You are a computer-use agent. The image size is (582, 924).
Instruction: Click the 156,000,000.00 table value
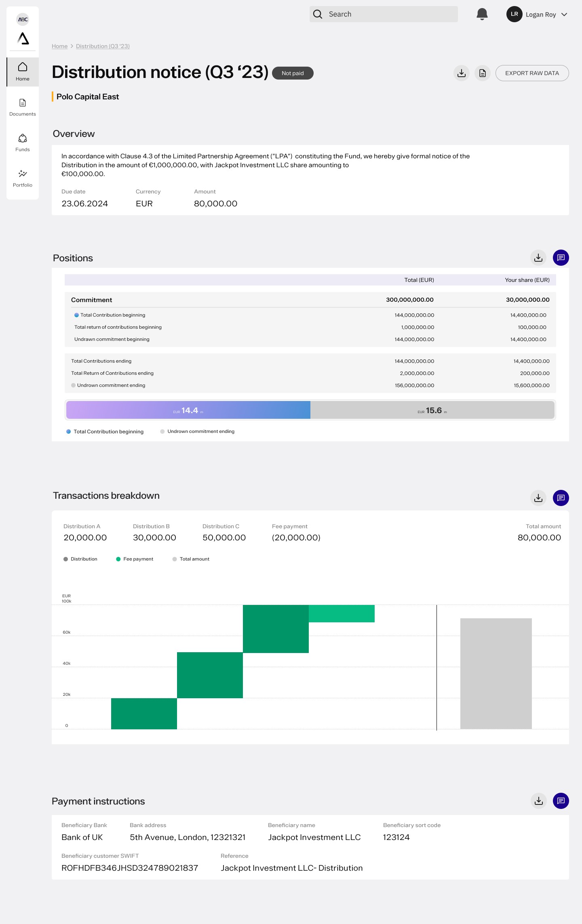414,385
